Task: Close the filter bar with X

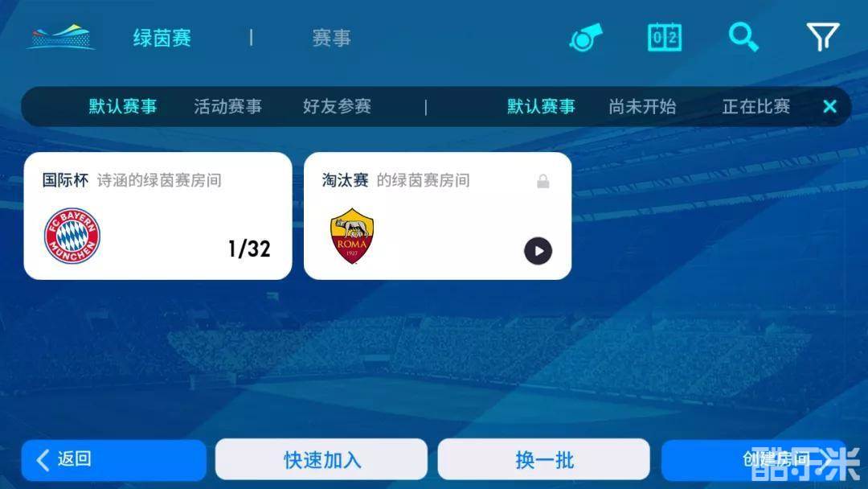Action: click(829, 106)
